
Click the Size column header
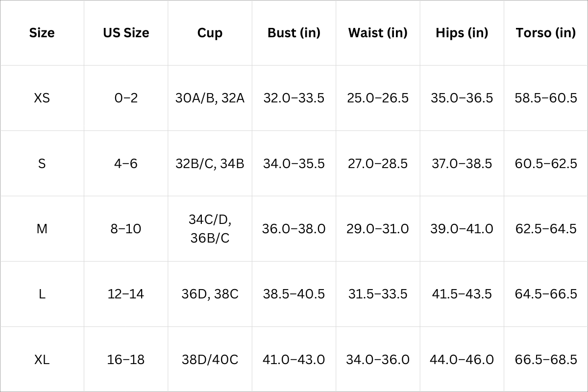click(x=42, y=33)
